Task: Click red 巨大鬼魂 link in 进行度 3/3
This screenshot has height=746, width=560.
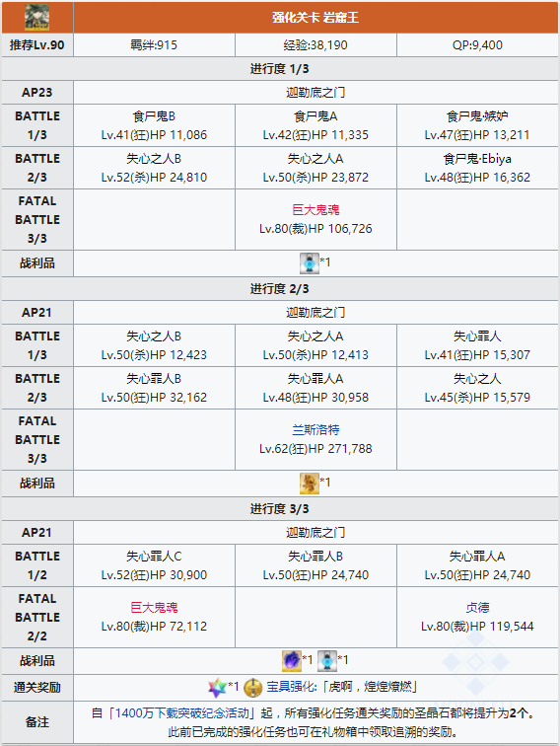Action: click(154, 608)
